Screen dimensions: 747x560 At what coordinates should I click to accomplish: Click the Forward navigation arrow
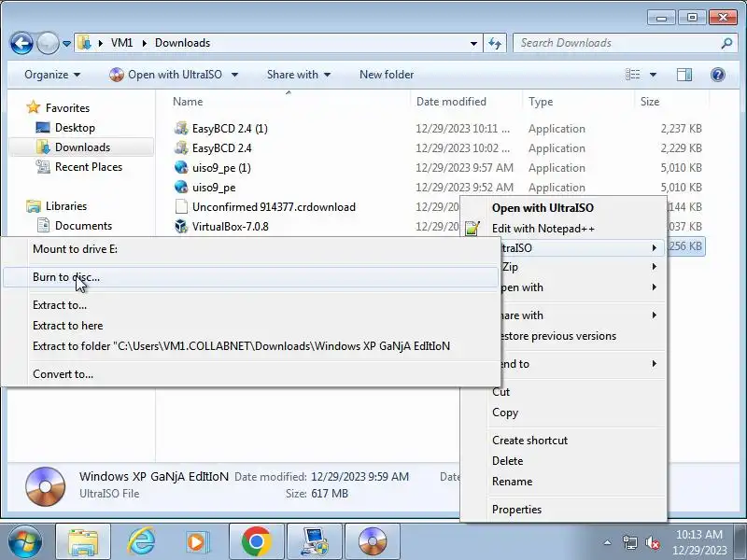48,43
